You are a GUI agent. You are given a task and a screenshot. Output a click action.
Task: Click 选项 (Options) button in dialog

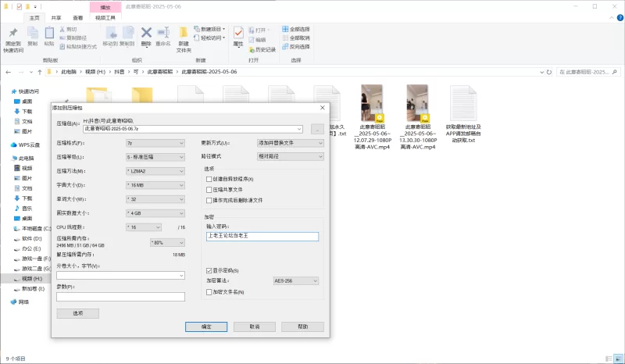tap(77, 313)
